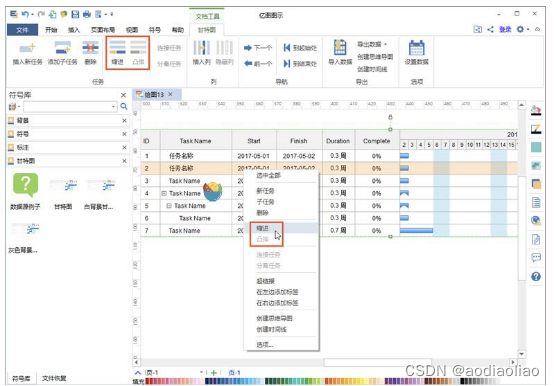This screenshot has width=554, height=386.
Task: Collapse the ribbon using top-right arrow
Action: click(537, 29)
